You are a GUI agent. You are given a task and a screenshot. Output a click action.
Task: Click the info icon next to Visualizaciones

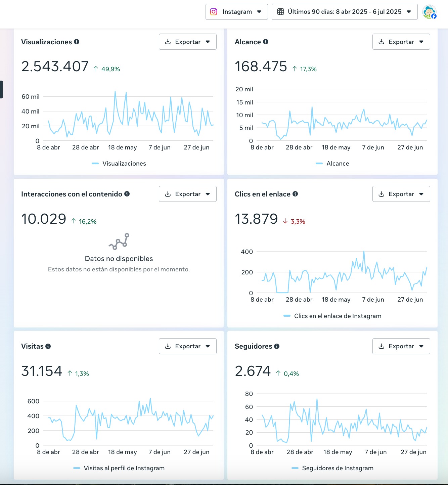(x=77, y=42)
